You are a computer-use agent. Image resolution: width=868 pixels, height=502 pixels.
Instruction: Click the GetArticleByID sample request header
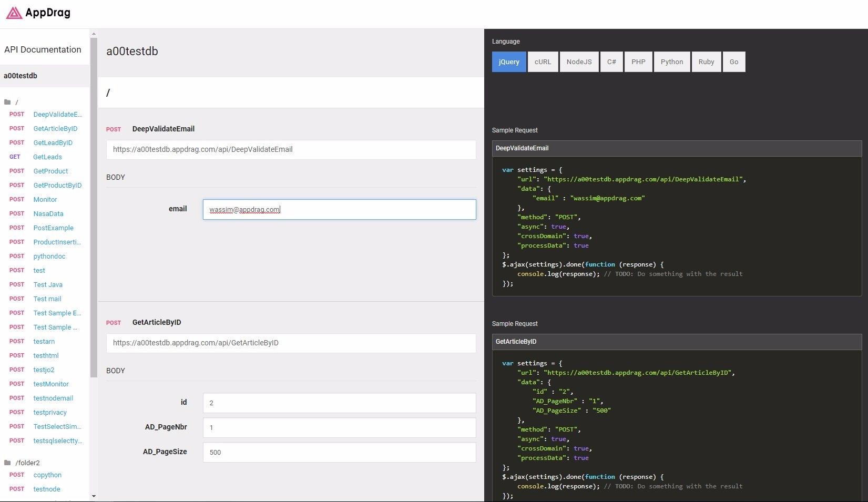(677, 342)
